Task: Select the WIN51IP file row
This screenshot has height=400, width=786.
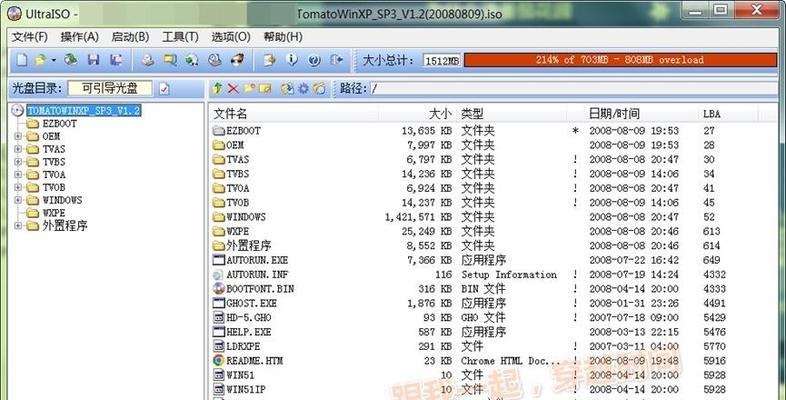Action: pyautogui.click(x=494, y=389)
